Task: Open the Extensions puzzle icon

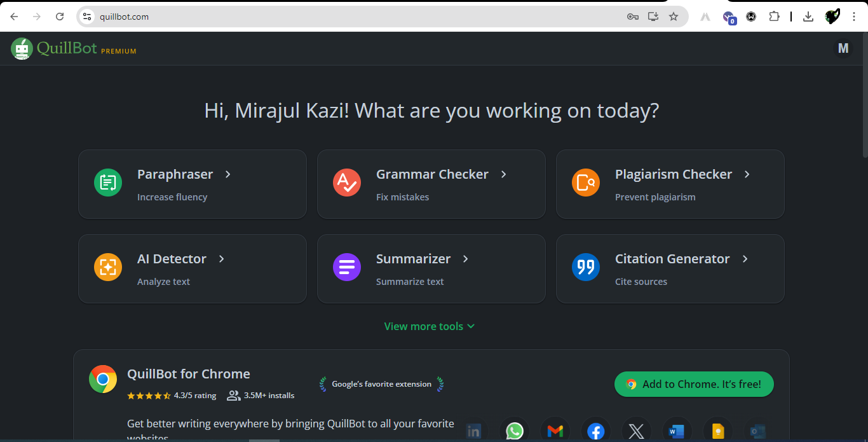Action: [774, 17]
